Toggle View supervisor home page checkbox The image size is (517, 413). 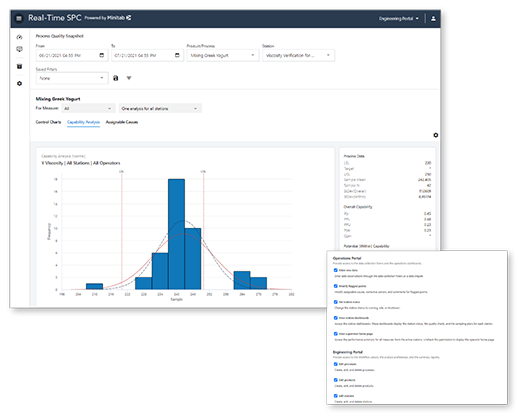(x=336, y=334)
